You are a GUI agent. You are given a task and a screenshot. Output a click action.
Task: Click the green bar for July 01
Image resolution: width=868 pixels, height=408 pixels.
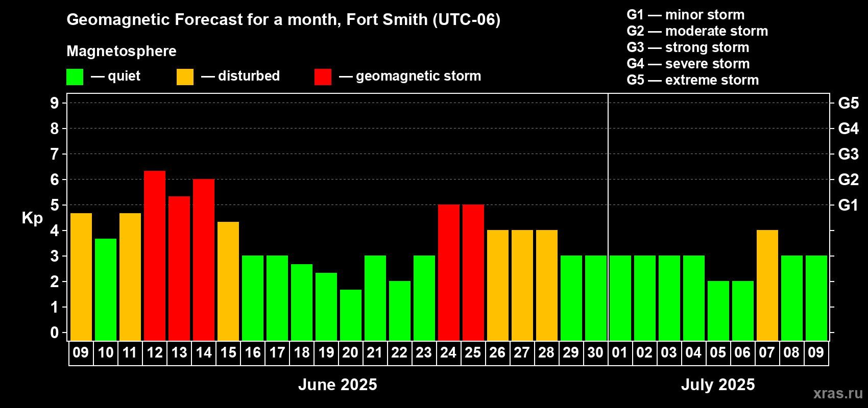click(x=620, y=298)
